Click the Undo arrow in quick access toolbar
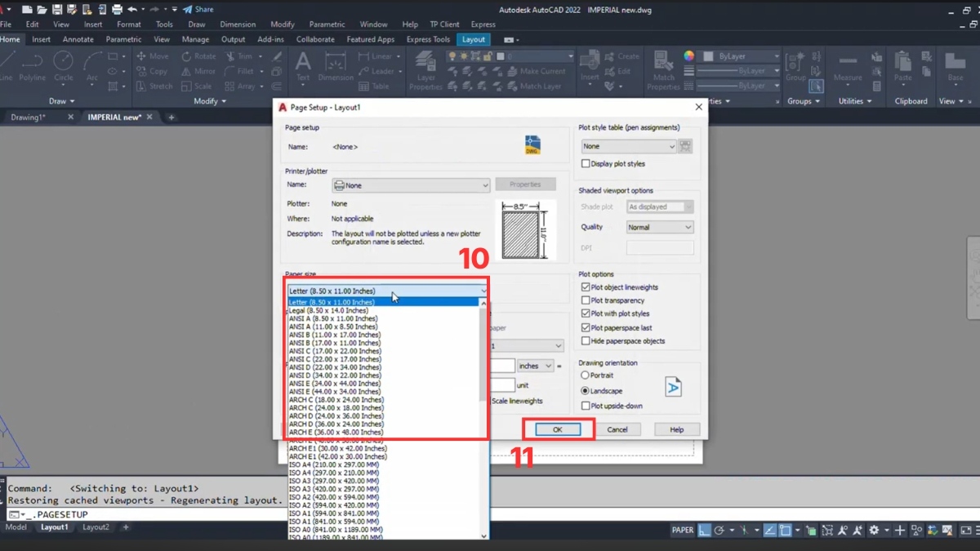This screenshot has height=551, width=980. pyautogui.click(x=132, y=9)
